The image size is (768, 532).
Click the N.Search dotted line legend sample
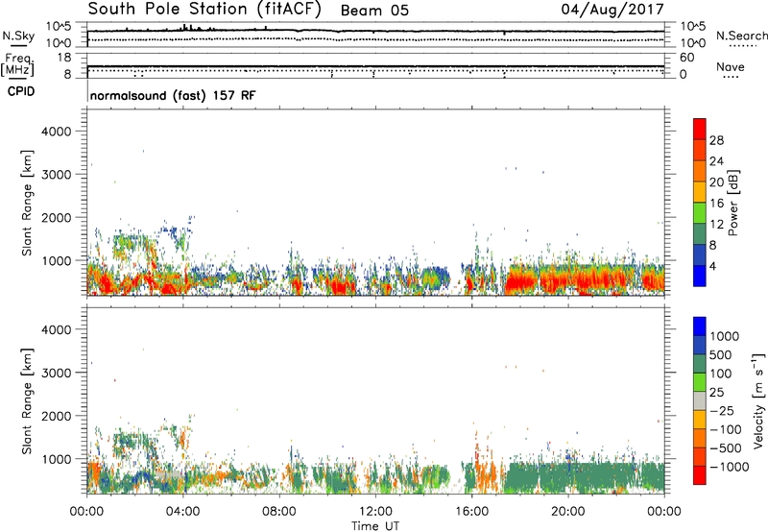point(742,46)
